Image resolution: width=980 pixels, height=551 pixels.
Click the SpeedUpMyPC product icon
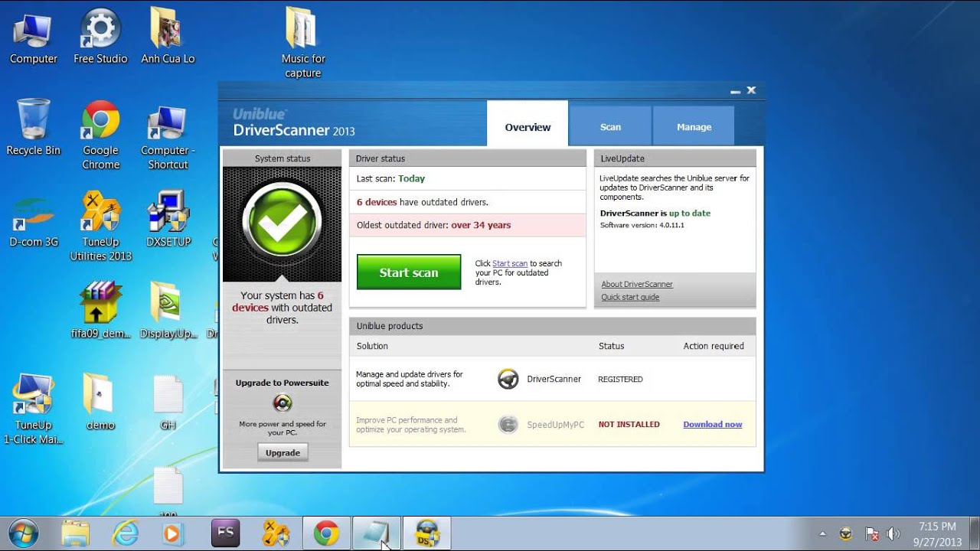[508, 424]
